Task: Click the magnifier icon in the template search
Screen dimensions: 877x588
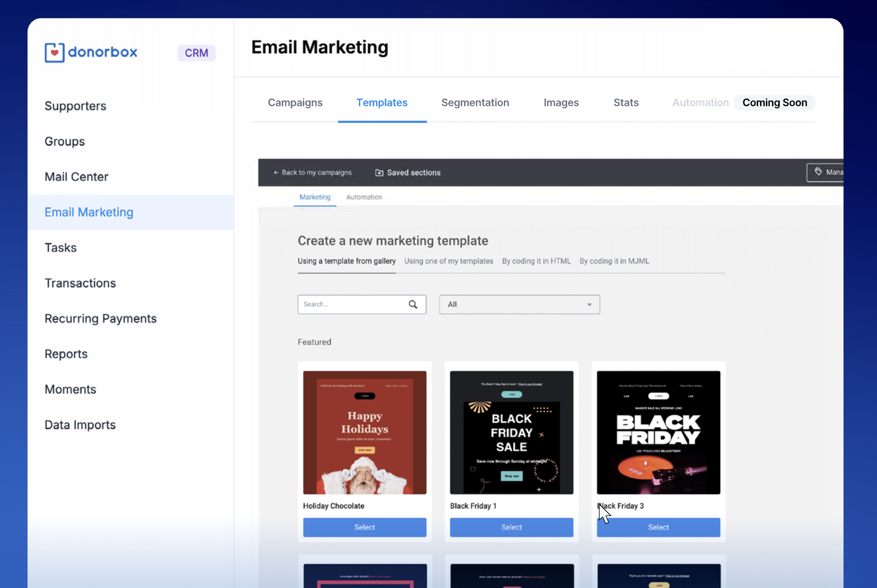Action: point(413,304)
